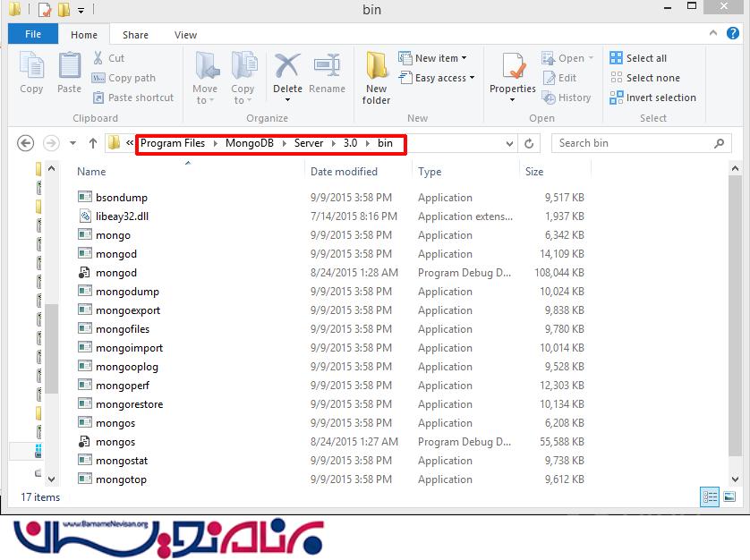Image resolution: width=750 pixels, height=560 pixels.
Task: Select the mongoimport file
Action: (129, 348)
